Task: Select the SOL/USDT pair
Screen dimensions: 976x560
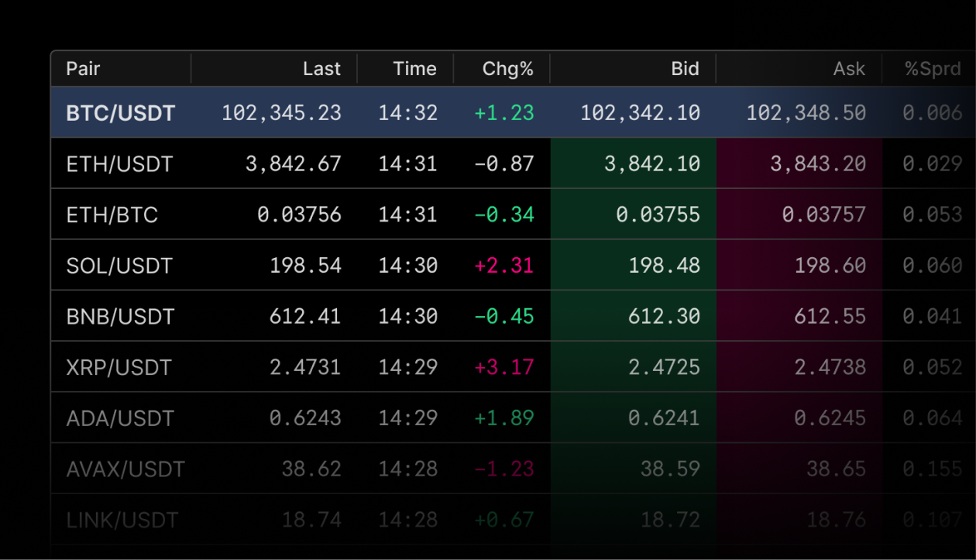Action: click(x=119, y=266)
